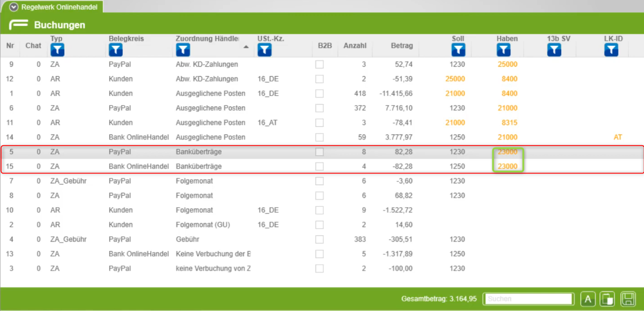Toggle B2B checkbox for PayPal Banküberträge row
Image resolution: width=644 pixels, height=311 pixels.
pyautogui.click(x=319, y=152)
